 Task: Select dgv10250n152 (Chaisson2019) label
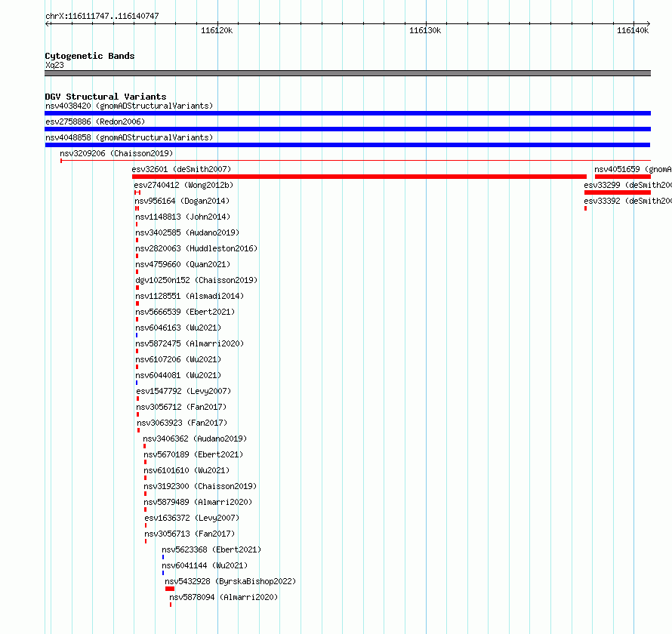[x=196, y=280]
